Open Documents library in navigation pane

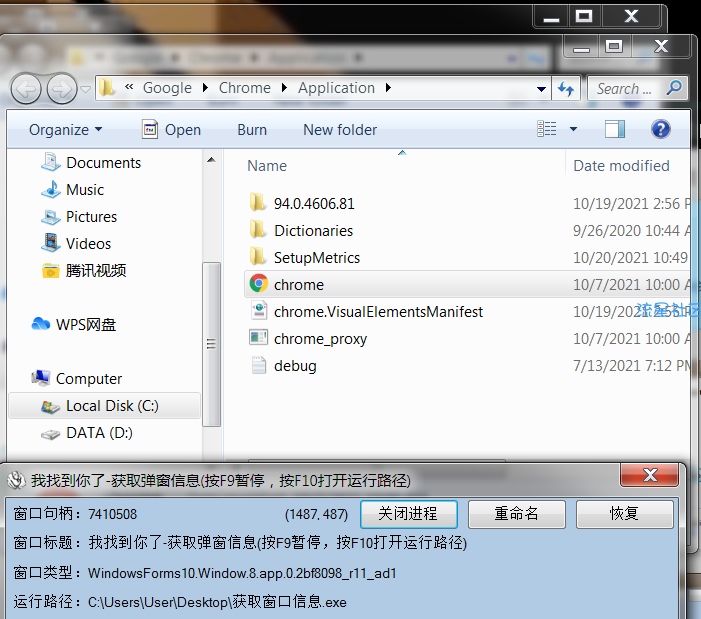pyautogui.click(x=91, y=163)
